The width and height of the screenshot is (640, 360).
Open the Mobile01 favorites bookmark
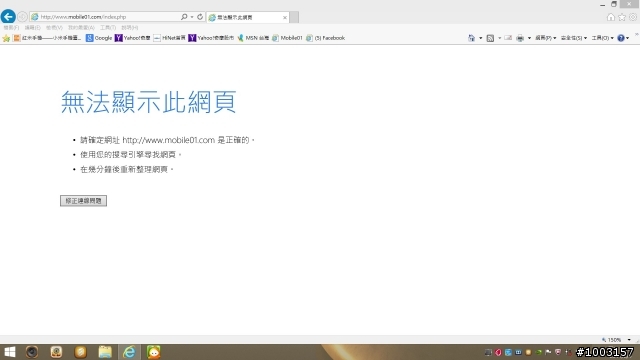pos(287,38)
